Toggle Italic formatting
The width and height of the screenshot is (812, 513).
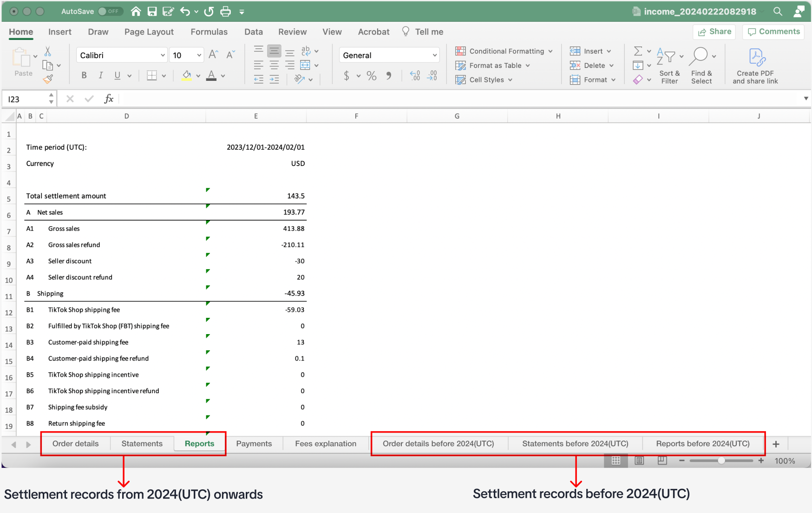click(x=100, y=75)
